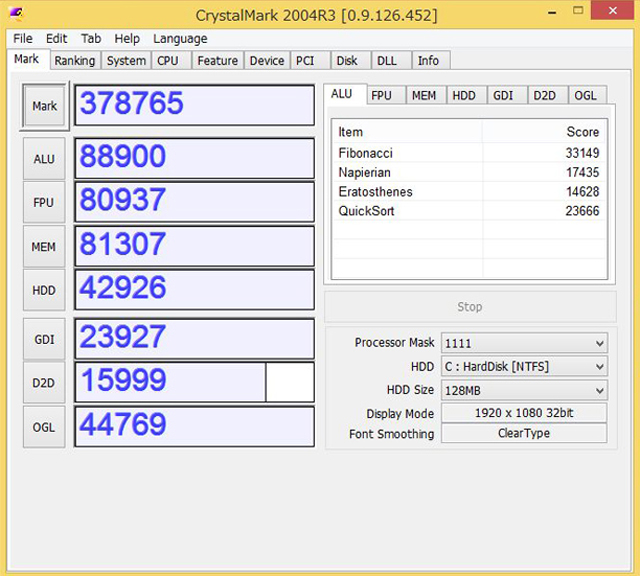Switch to the Device tab
640x576 pixels.
(267, 60)
